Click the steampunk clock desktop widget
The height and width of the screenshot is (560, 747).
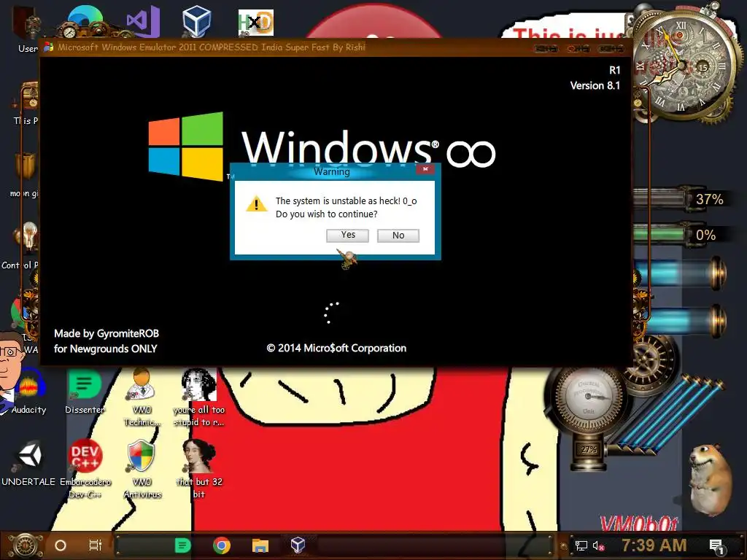tap(682, 64)
